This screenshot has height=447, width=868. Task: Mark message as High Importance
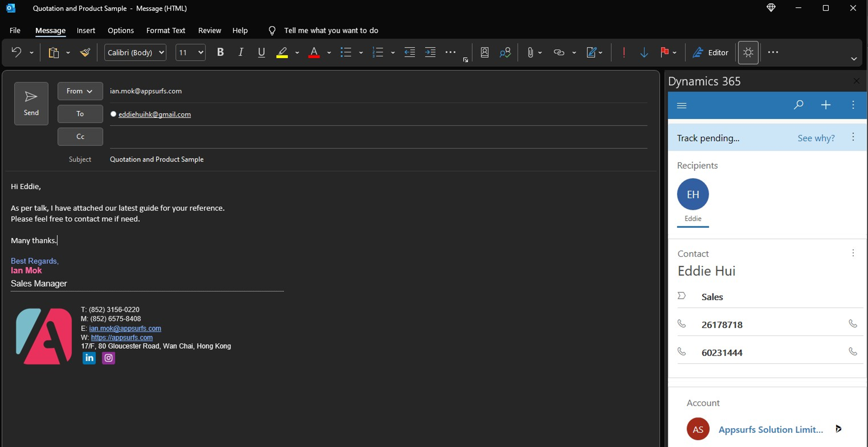(624, 52)
